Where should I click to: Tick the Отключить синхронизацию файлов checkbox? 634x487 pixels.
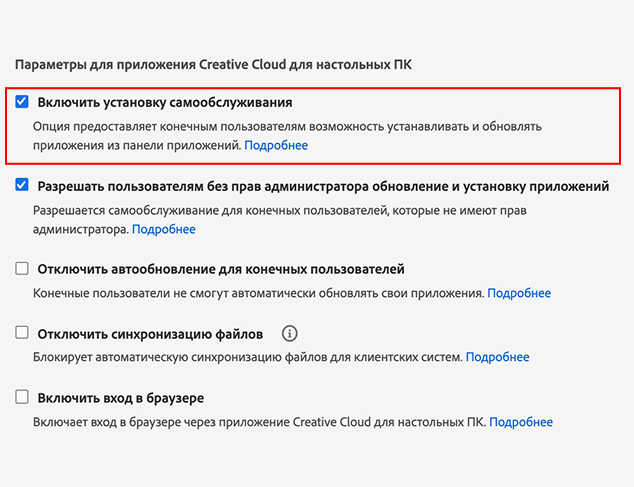coord(23,333)
